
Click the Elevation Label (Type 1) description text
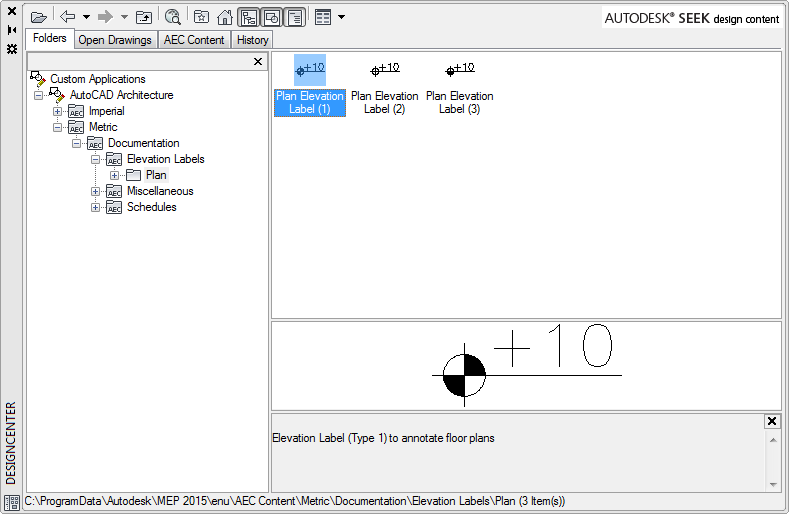383,438
